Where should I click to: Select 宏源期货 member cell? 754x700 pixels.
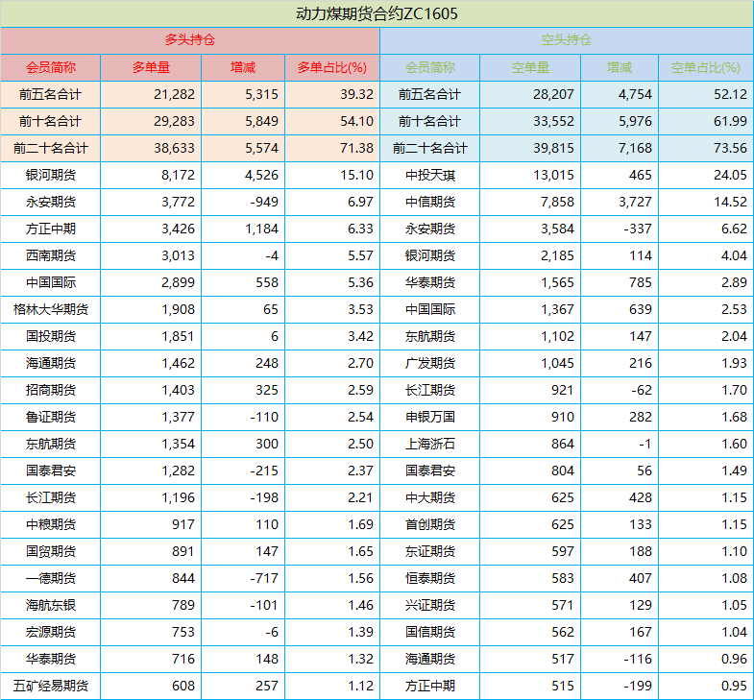(x=51, y=633)
